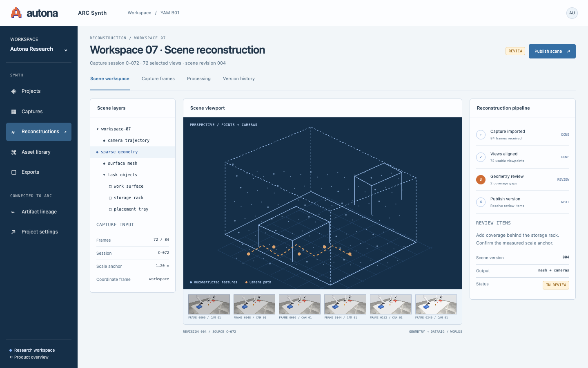Click the orange step 3 Geometry review badge

coord(481,180)
